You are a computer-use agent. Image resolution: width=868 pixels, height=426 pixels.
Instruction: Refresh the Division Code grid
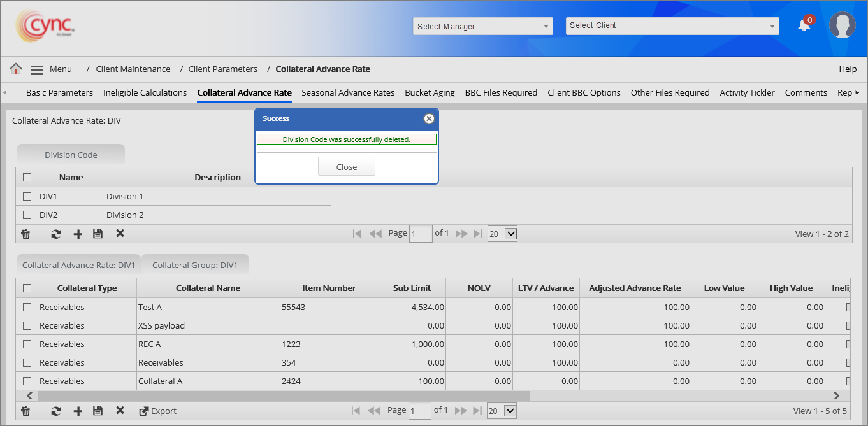coord(56,234)
